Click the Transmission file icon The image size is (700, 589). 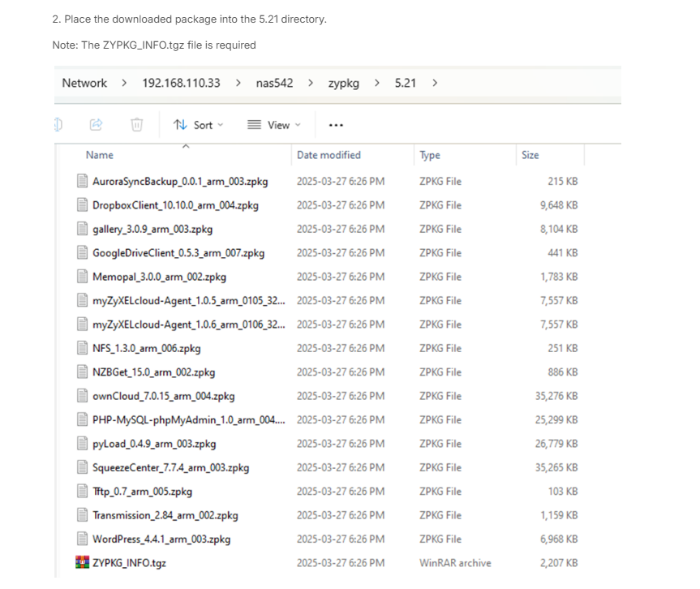point(82,515)
